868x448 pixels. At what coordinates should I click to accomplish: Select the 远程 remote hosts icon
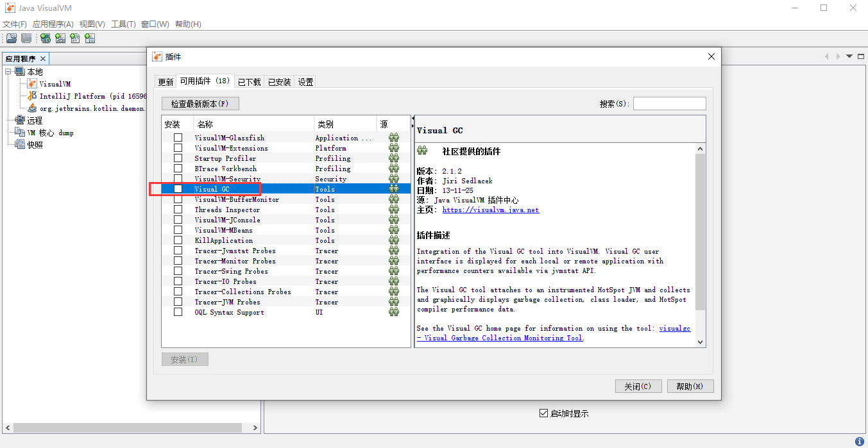(20, 120)
